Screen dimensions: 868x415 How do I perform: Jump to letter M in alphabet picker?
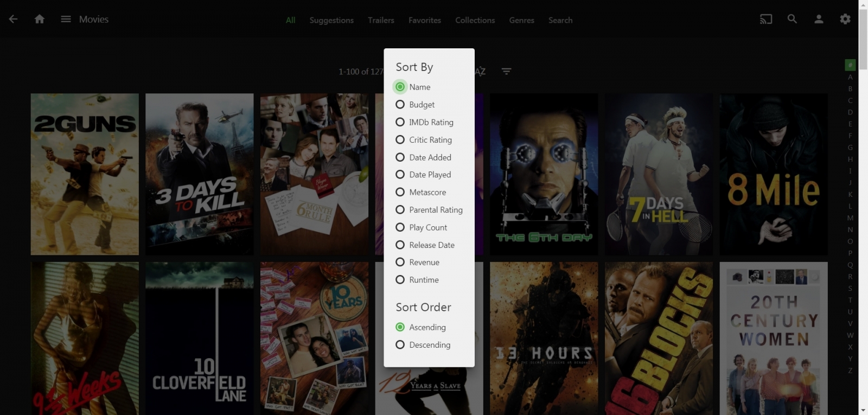850,218
